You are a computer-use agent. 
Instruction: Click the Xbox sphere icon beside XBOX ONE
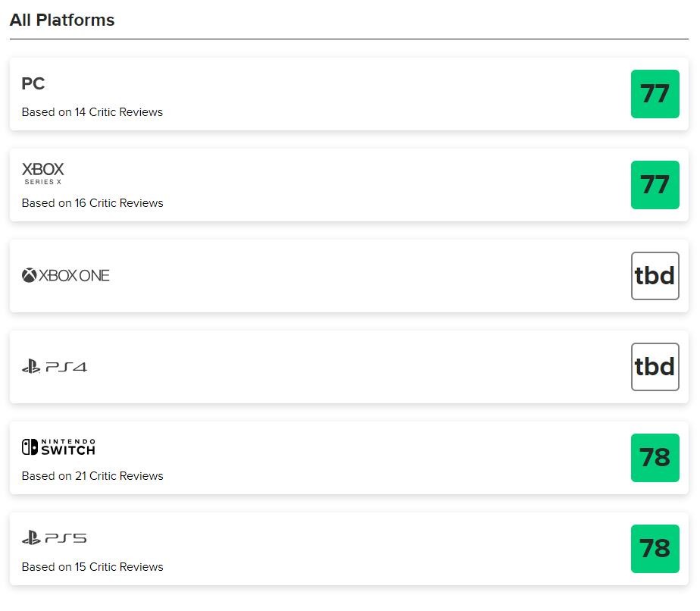pos(29,276)
